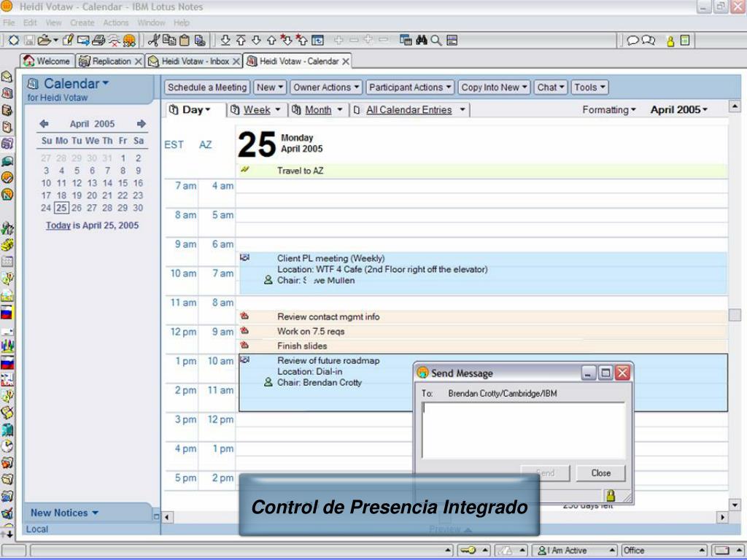Select April 15 in mini calendar
747x560 pixels.
pos(123,183)
